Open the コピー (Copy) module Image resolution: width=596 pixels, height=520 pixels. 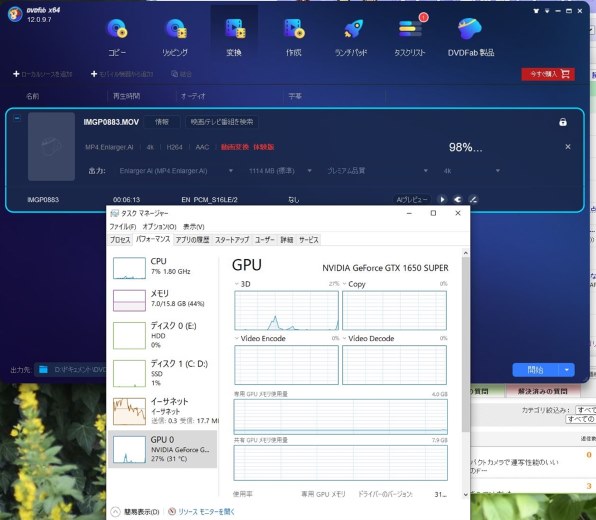117,37
